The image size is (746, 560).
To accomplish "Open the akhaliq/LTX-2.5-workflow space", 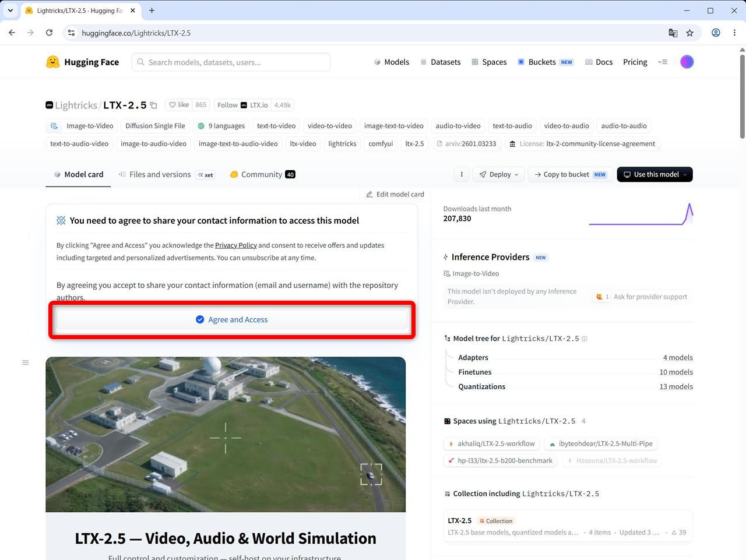I will 491,443.
